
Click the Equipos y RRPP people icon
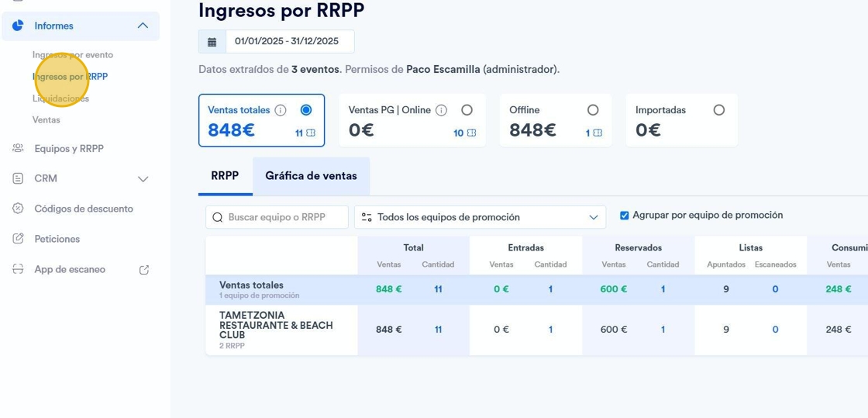(x=18, y=148)
